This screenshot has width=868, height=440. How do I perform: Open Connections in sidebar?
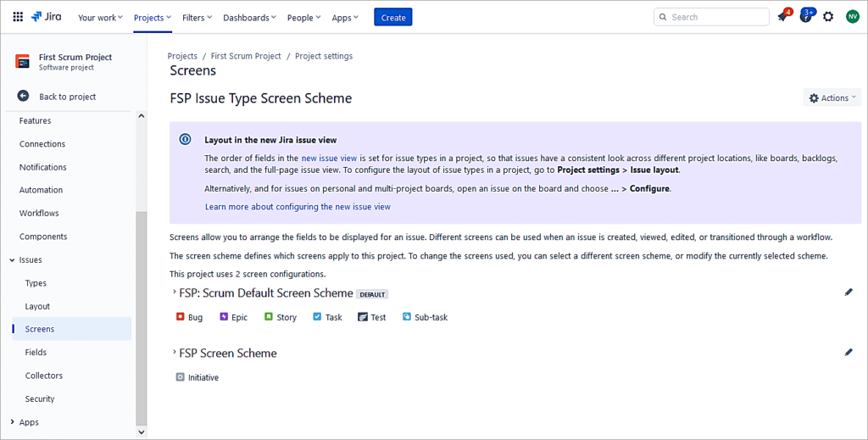tap(42, 144)
